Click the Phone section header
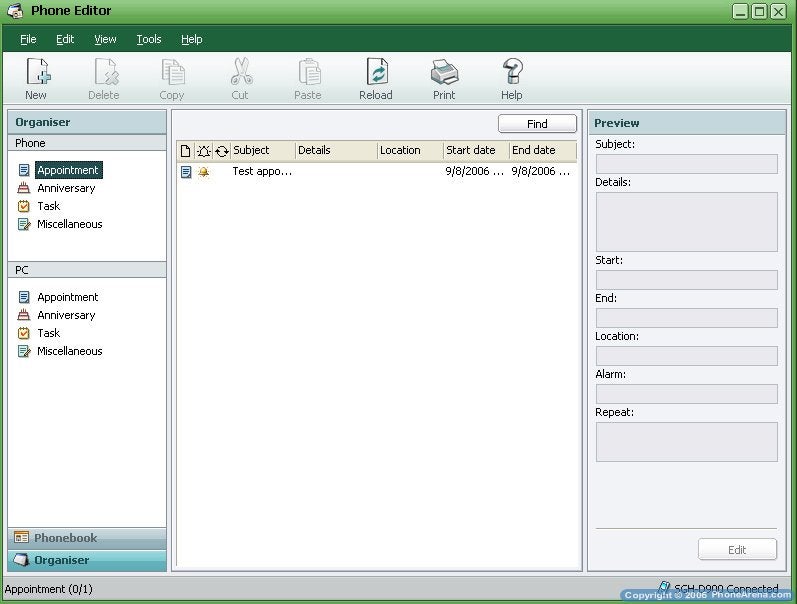This screenshot has width=797, height=604. [x=87, y=143]
